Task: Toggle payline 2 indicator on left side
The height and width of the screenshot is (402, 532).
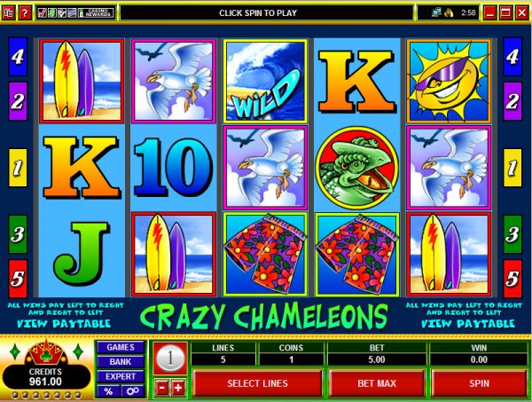Action: point(18,101)
